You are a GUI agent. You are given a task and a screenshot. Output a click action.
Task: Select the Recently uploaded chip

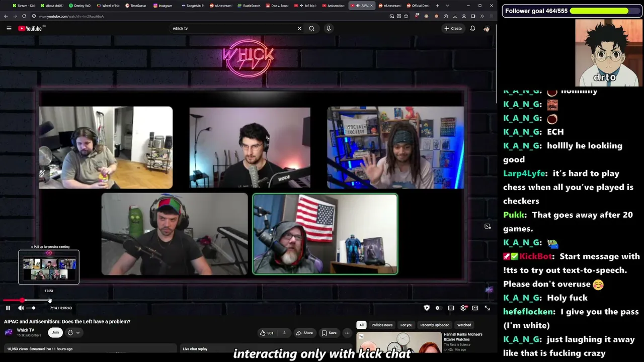435,325
